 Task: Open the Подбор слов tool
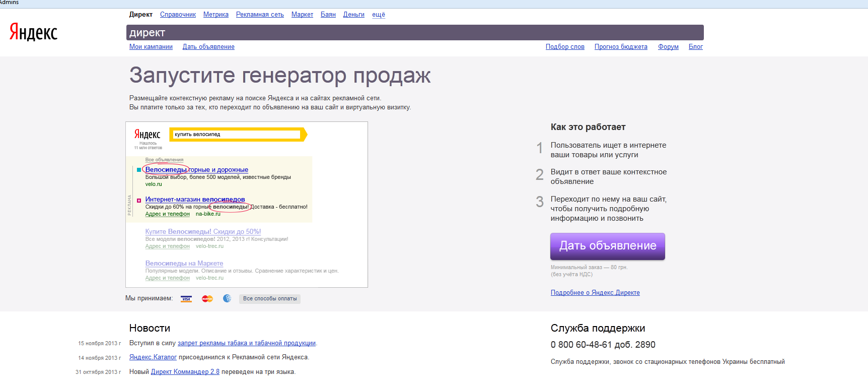click(x=565, y=47)
